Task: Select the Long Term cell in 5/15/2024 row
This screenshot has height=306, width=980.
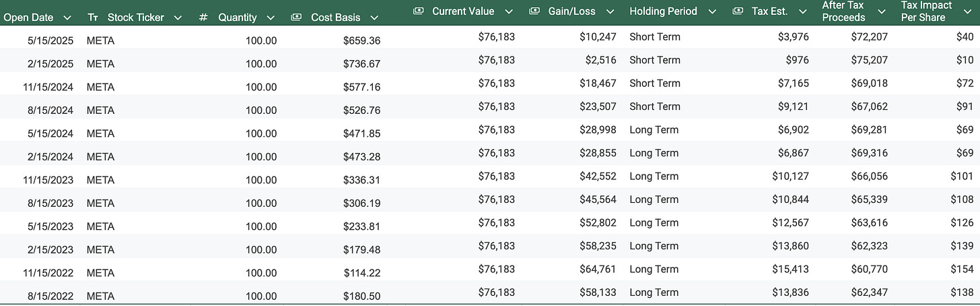Action: [x=654, y=129]
